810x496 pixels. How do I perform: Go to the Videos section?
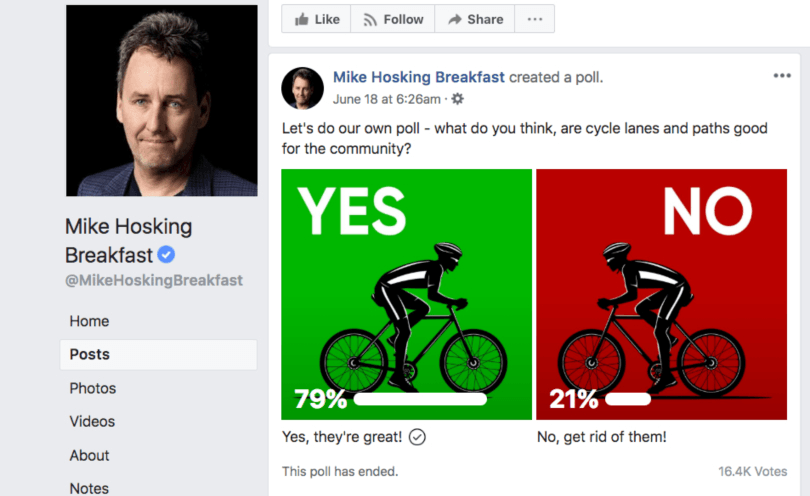pos(92,421)
